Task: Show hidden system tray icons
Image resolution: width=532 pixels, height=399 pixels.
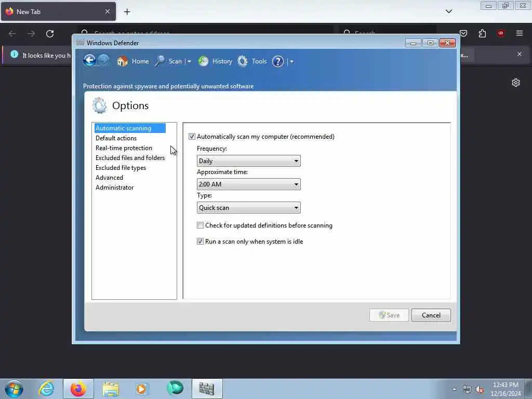Action: point(454,389)
